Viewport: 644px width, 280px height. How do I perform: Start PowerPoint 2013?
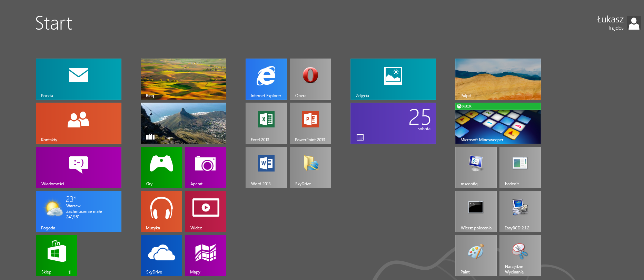(x=310, y=123)
